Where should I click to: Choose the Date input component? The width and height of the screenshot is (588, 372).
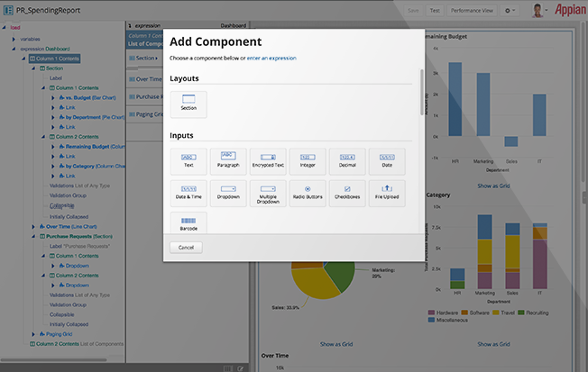pyautogui.click(x=387, y=161)
